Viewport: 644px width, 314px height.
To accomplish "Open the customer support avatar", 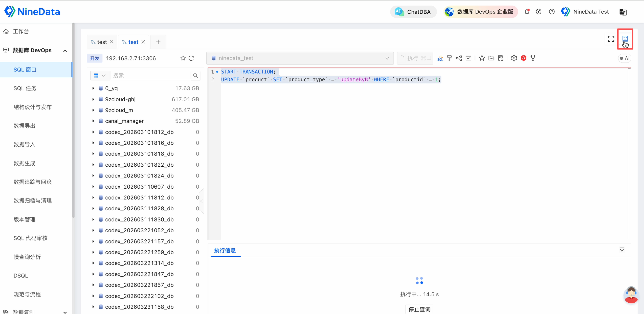I will coord(631,295).
